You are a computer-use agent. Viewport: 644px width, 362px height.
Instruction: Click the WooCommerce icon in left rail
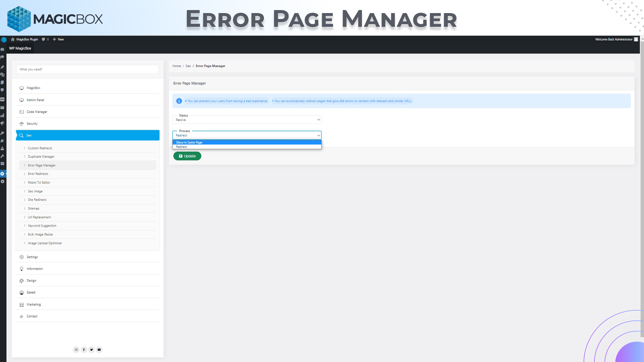(2, 100)
